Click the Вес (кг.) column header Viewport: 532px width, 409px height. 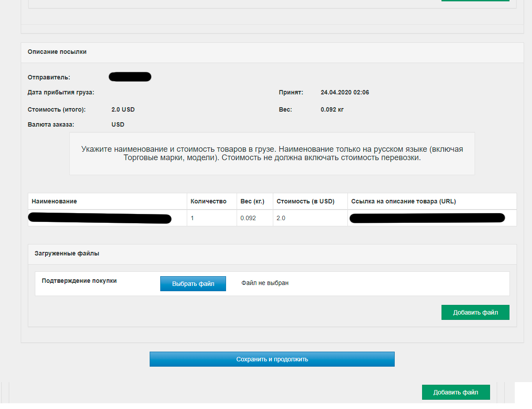pyautogui.click(x=252, y=201)
